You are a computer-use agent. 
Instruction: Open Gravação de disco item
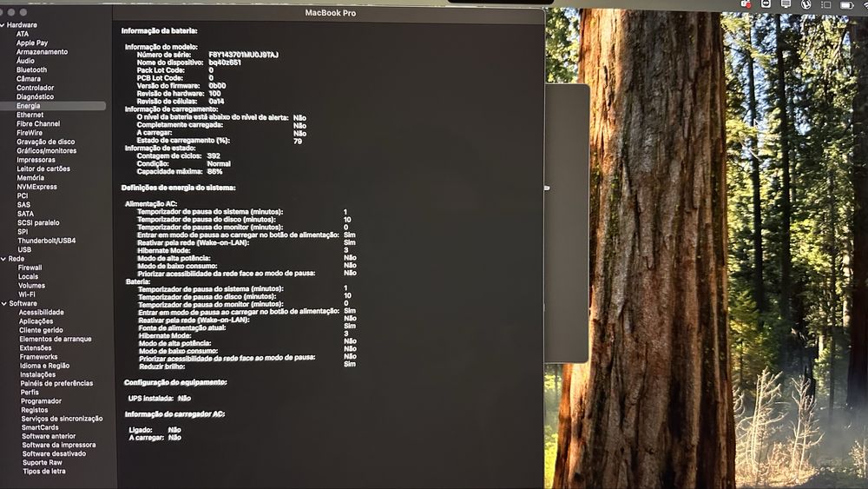[45, 142]
